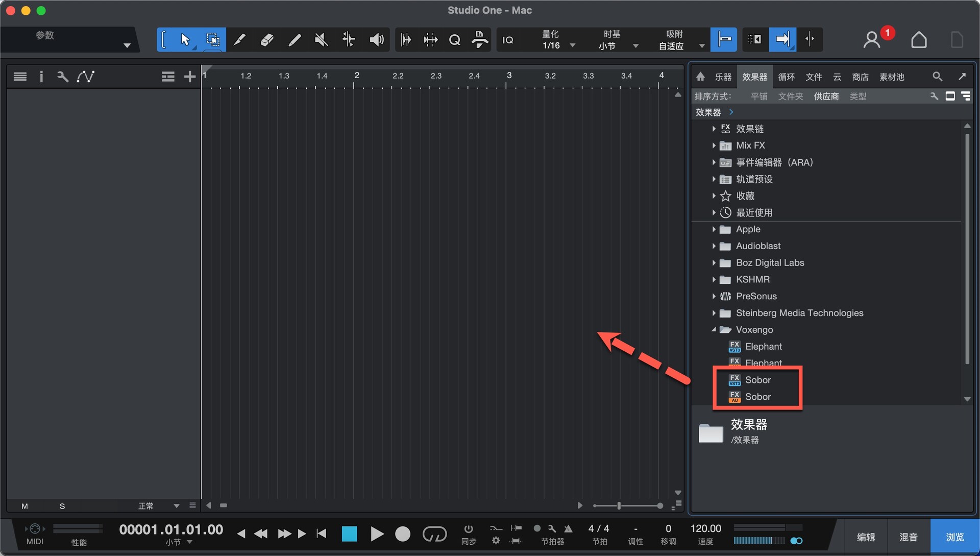
Task: Collapse the Voxengo folder
Action: click(714, 330)
